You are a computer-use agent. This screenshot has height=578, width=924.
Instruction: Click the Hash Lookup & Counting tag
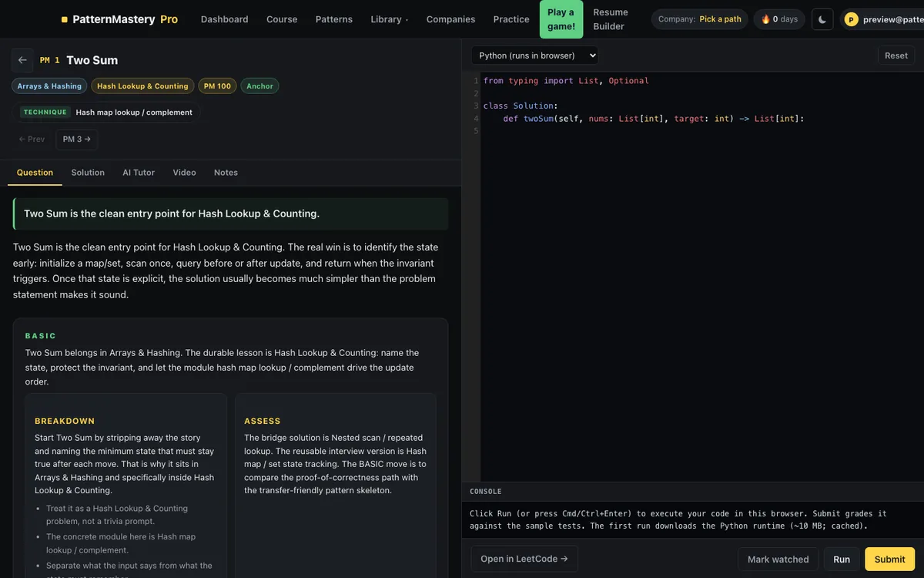142,86
